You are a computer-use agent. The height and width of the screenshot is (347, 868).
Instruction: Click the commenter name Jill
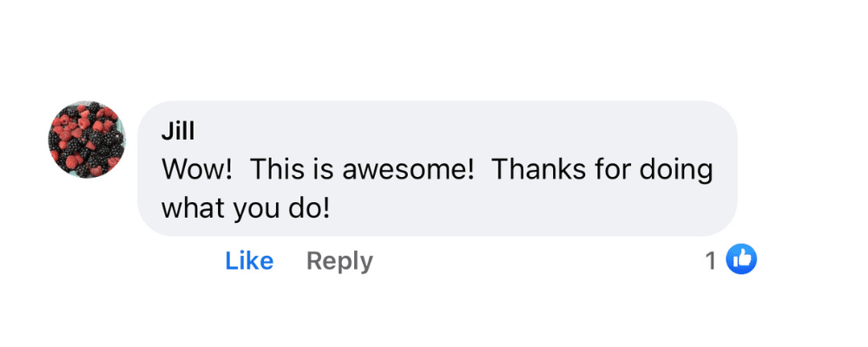pos(177,132)
